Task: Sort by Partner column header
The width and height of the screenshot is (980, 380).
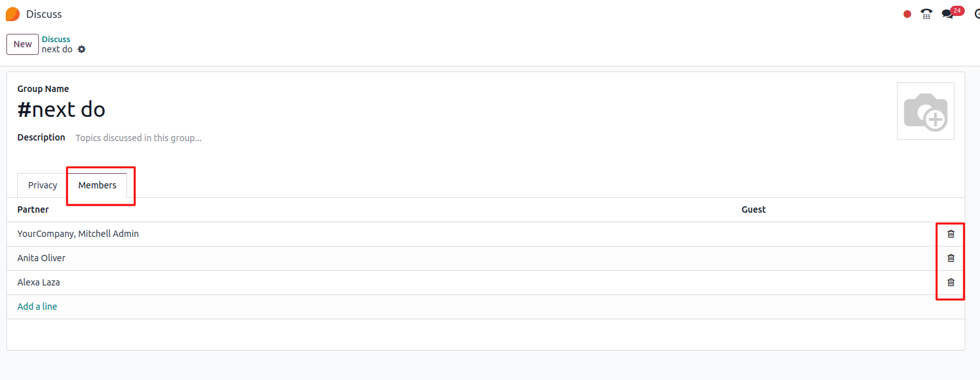Action: (33, 209)
